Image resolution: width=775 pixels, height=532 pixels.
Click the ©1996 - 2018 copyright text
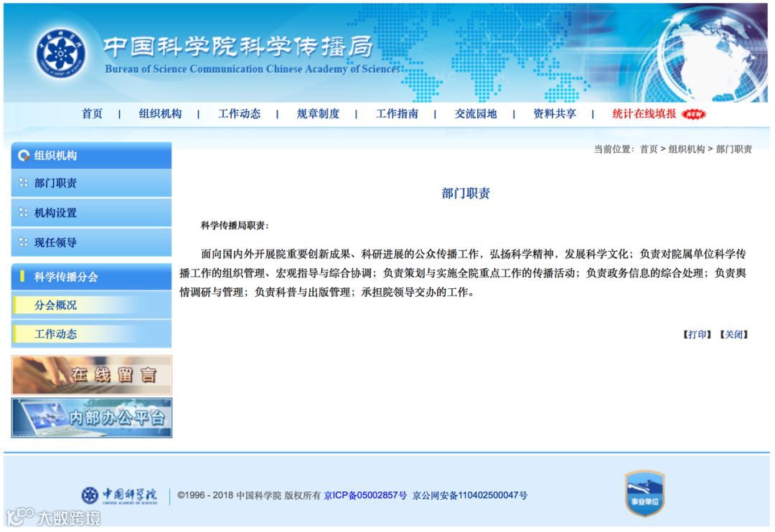pyautogui.click(x=248, y=495)
